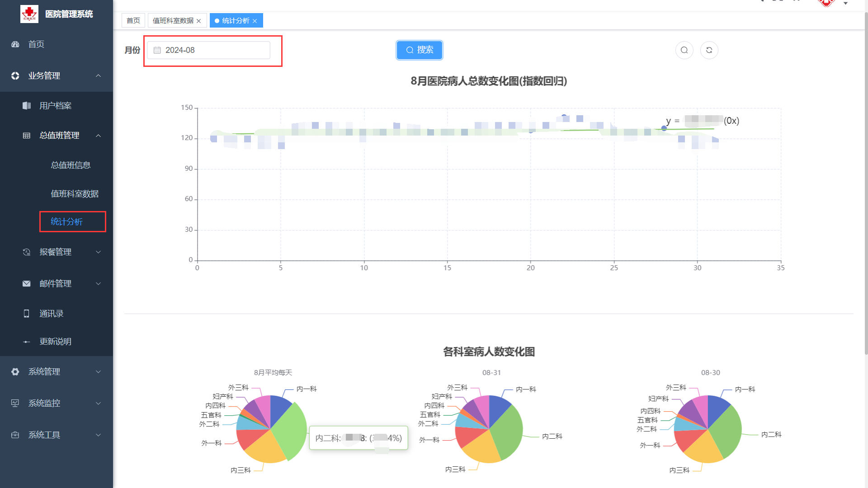Select 值班科室数据 in the sidebar

(x=75, y=194)
